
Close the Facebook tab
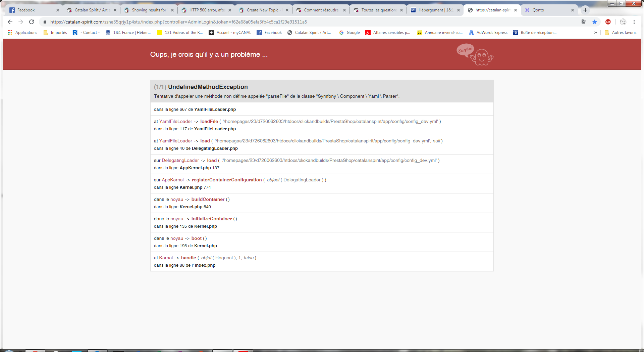pyautogui.click(x=58, y=10)
